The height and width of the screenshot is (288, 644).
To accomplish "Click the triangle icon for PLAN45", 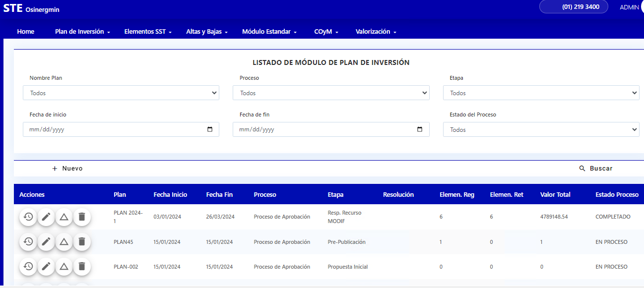I will click(64, 241).
